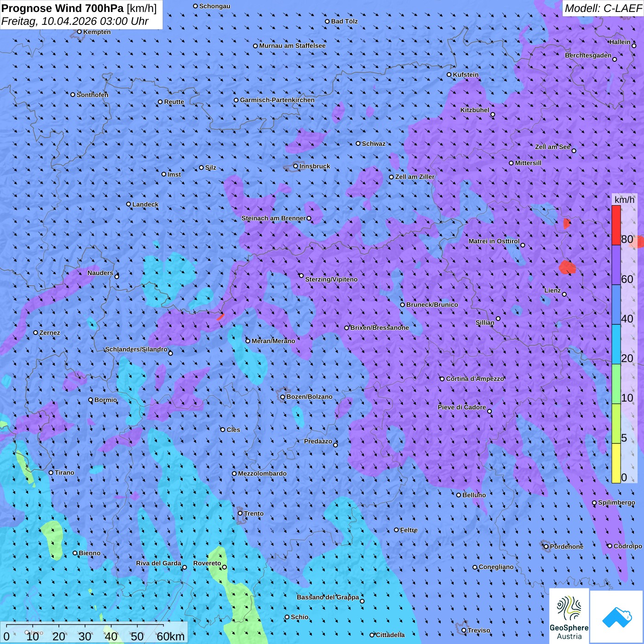Viewport: 644px width, 644px height.
Task: Click the Bienno city label
Action: (90, 553)
